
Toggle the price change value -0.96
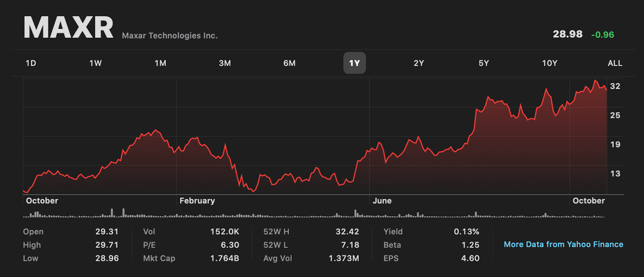pos(603,35)
